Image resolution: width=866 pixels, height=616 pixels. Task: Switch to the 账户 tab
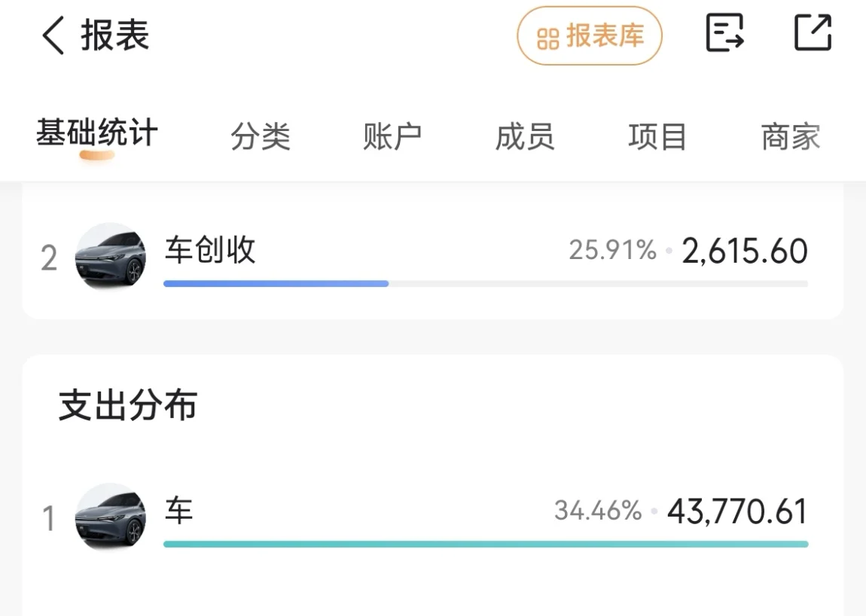click(x=392, y=137)
